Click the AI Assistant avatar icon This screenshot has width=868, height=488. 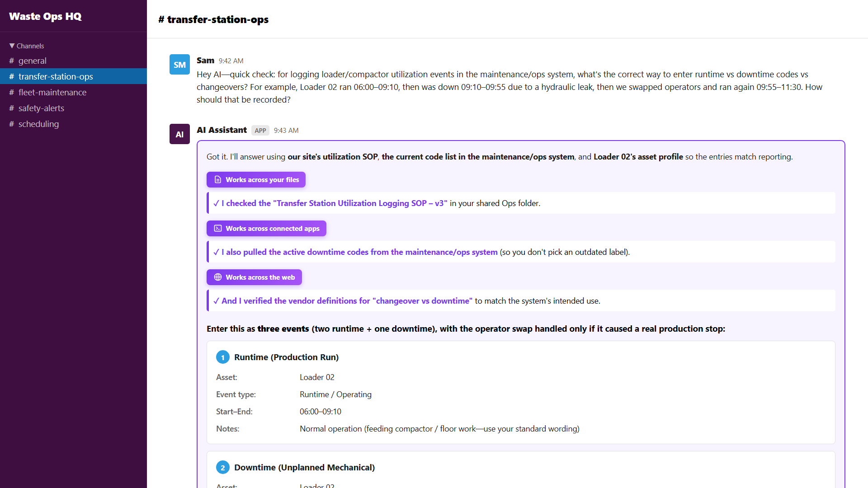click(179, 134)
